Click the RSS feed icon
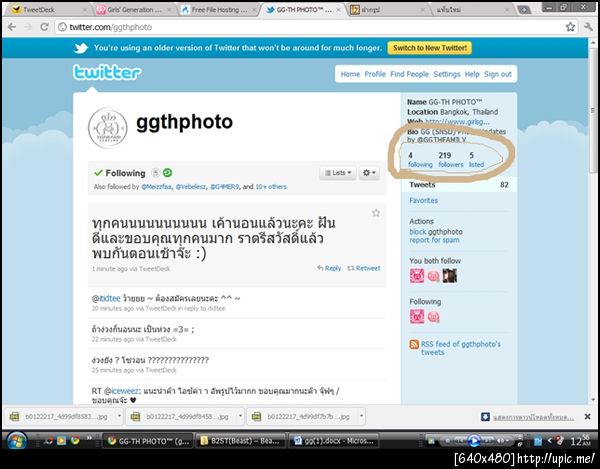This screenshot has height=469, width=600. pos(414,344)
